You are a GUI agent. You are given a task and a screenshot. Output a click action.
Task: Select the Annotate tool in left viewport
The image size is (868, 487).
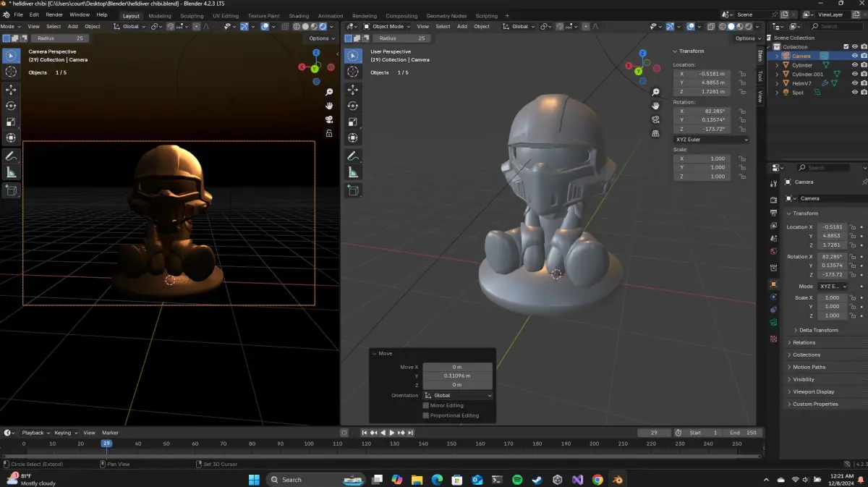tap(11, 156)
